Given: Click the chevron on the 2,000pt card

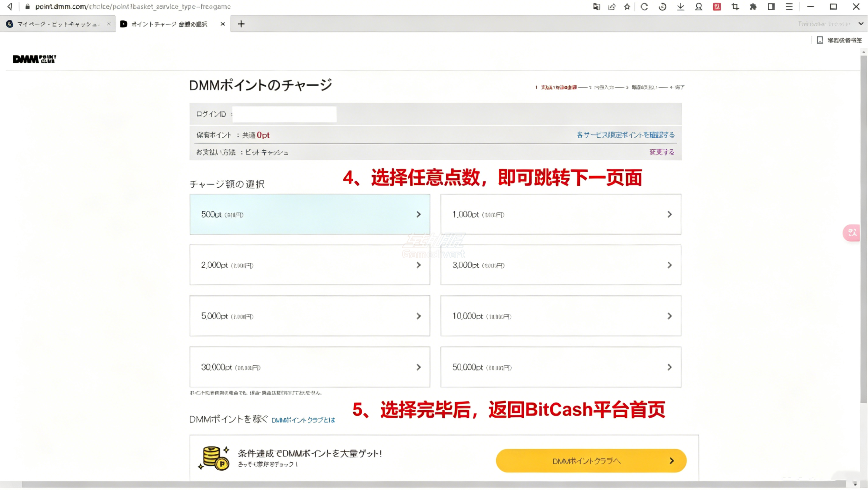Looking at the screenshot, I should 419,265.
